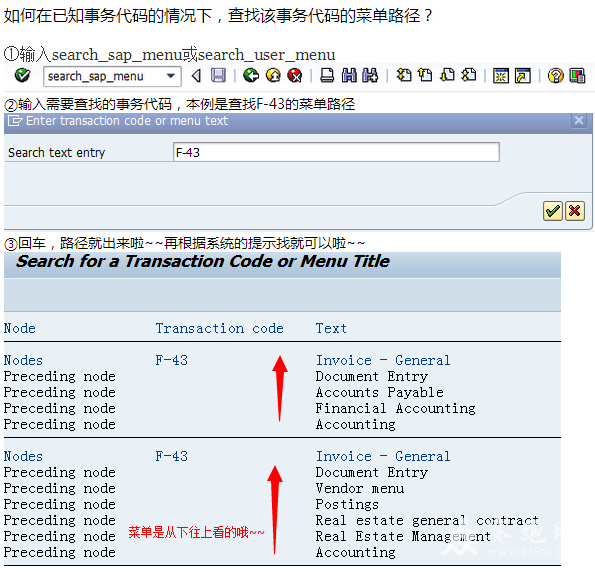Click the second Nodes label
The width and height of the screenshot is (595, 572).
[x=23, y=456]
